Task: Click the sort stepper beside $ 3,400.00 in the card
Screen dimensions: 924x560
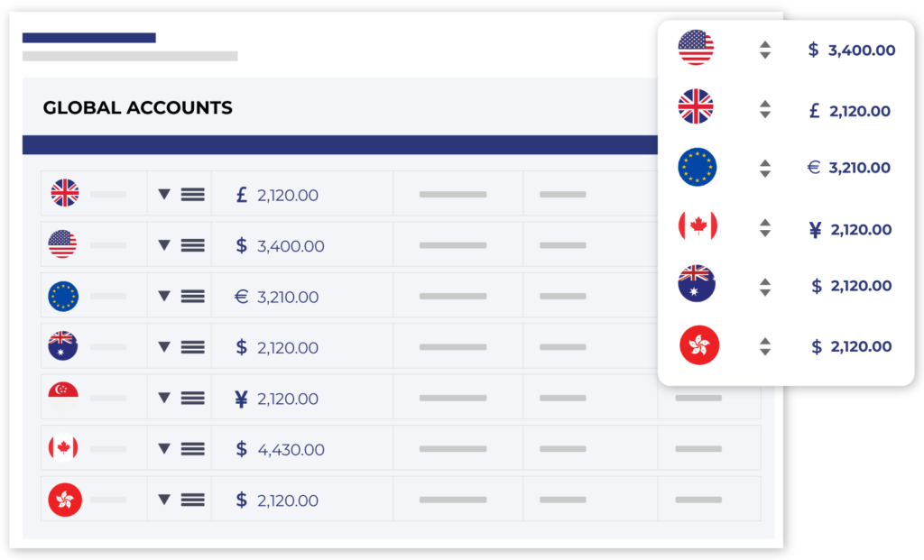Action: (765, 50)
